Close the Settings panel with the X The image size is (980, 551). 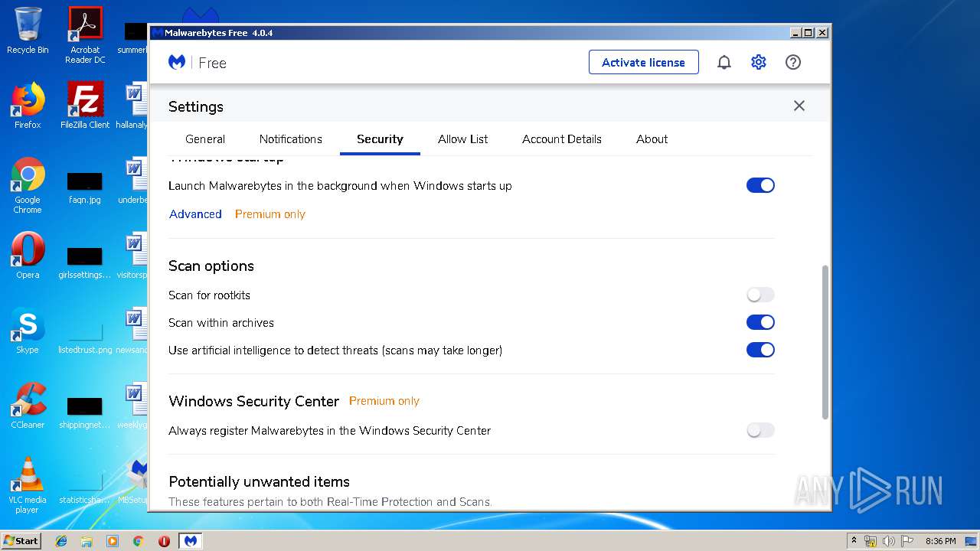799,106
